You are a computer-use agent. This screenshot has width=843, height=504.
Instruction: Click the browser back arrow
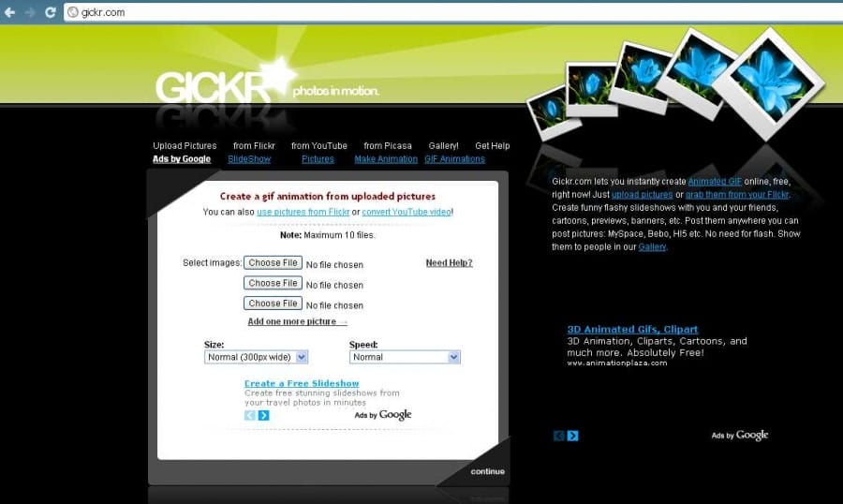[x=9, y=12]
